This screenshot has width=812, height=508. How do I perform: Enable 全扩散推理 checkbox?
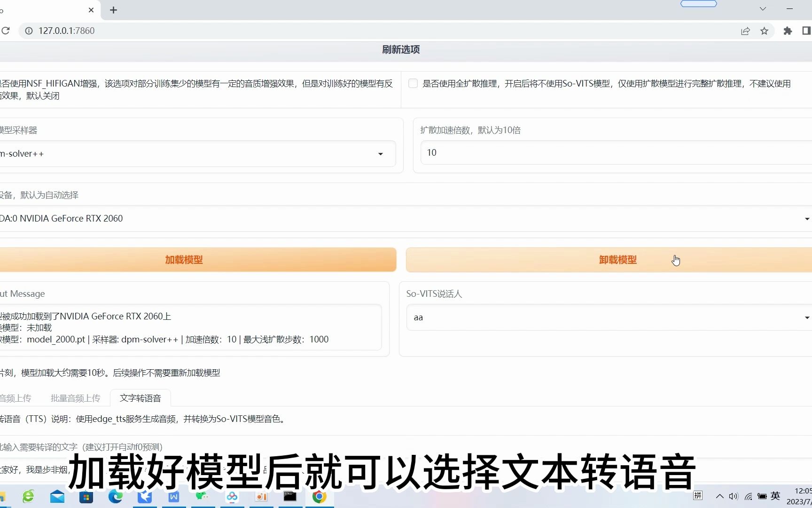[x=413, y=83]
